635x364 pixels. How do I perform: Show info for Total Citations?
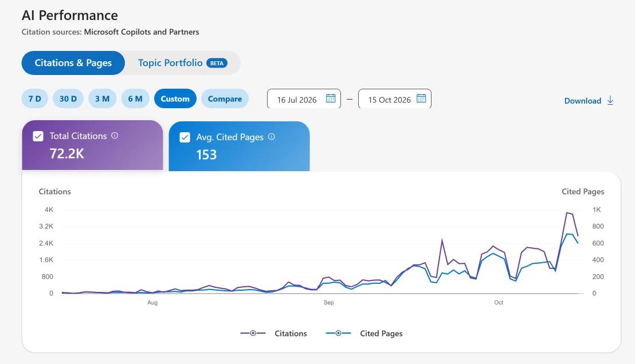[115, 136]
